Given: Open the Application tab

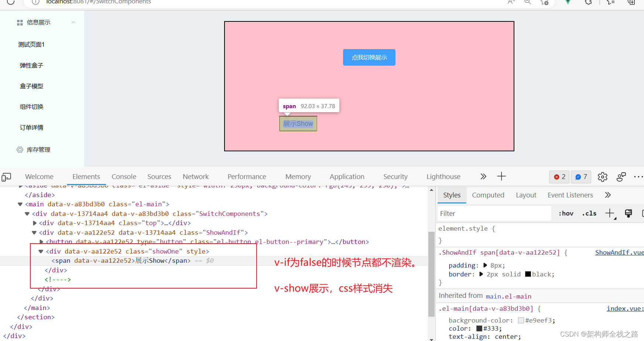Looking at the screenshot, I should [347, 177].
